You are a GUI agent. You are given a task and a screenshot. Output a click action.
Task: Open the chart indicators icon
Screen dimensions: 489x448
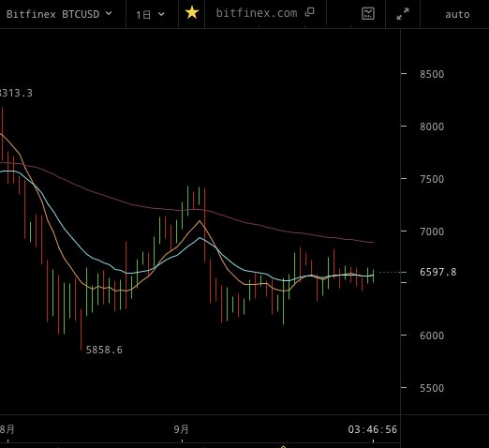point(368,14)
